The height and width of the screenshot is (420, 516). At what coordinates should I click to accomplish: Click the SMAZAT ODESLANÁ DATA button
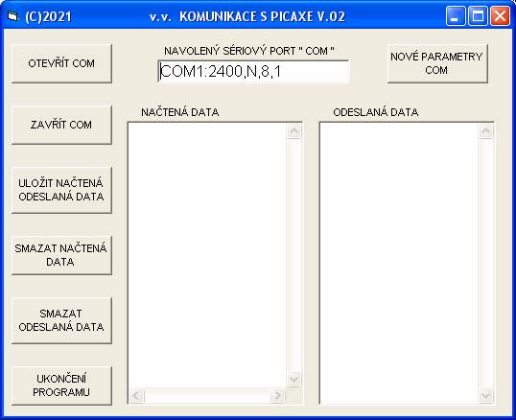(62, 320)
